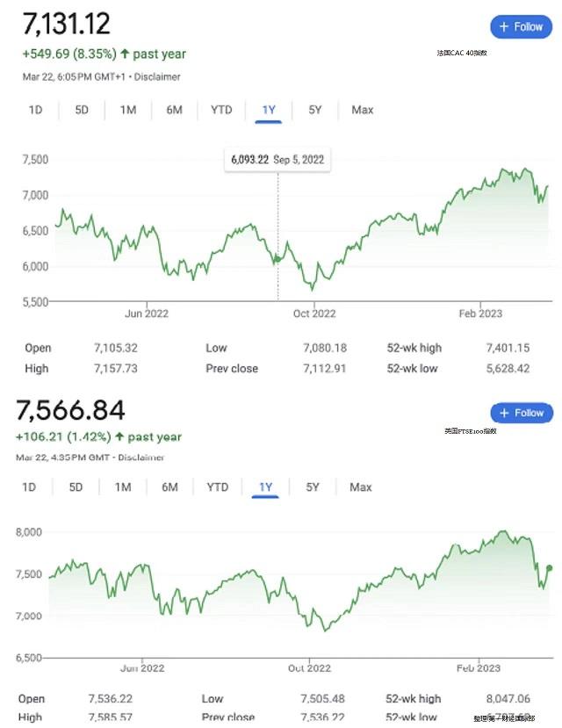This screenshot has width=562, height=728.
Task: Switch the CAC 40 chart to 5Y
Action: point(314,110)
